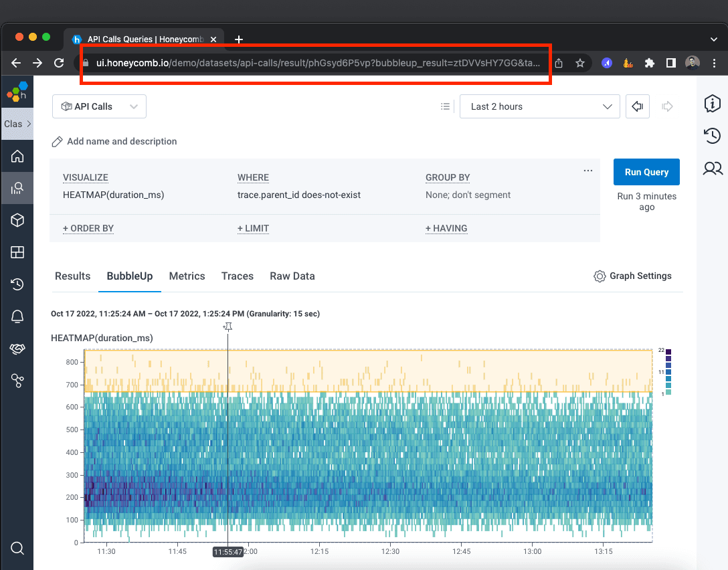
Task: Open the query history clock icon on right
Action: 712,136
